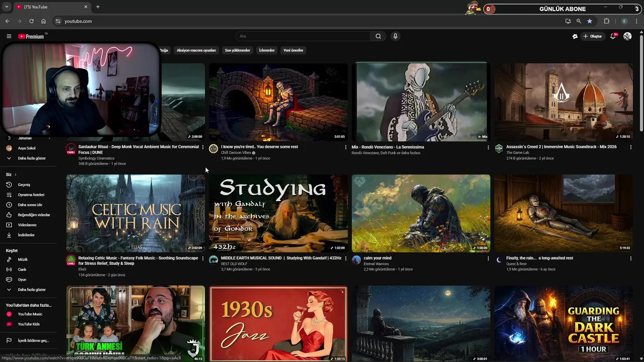
Task: Open options menu for I know you're tired video
Action: pyautogui.click(x=346, y=147)
